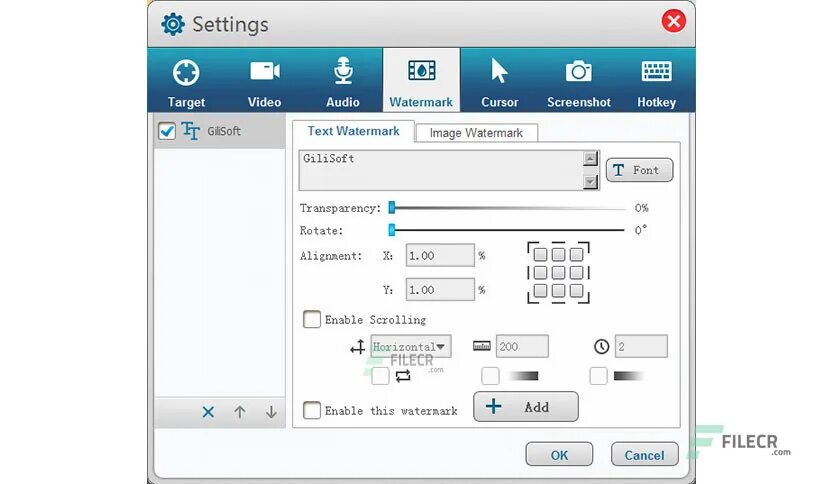The image size is (836, 484).
Task: Align watermark to center grid position
Action: pyautogui.click(x=558, y=272)
